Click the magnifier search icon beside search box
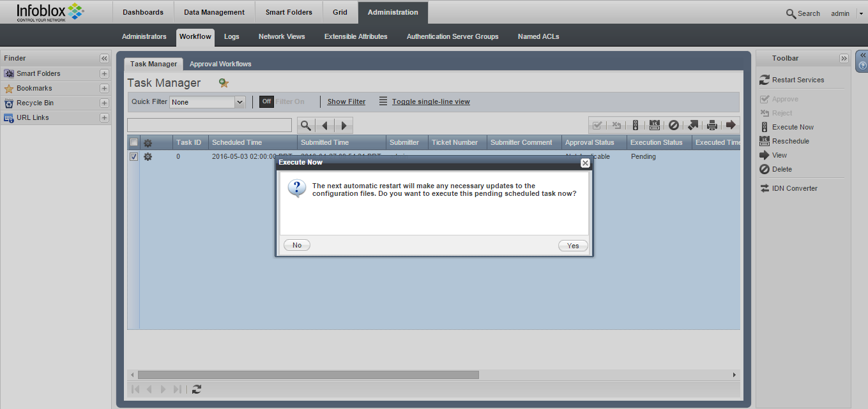This screenshot has height=409, width=868. coord(306,126)
